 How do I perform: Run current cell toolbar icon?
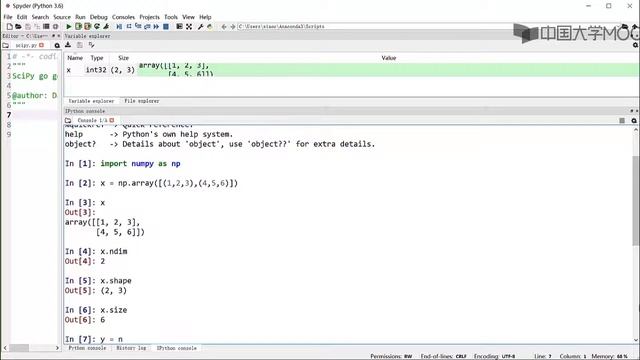[x=78, y=27]
